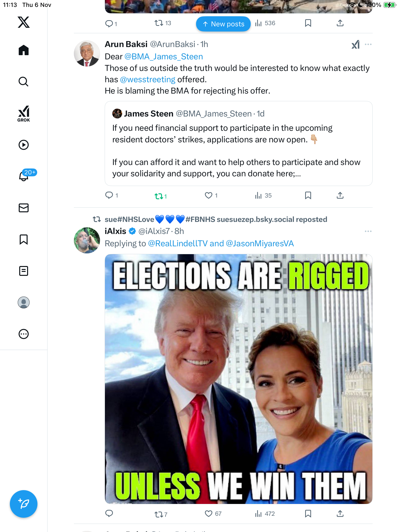Screen dimensions: 399x532
Task: Click the New posts button
Action: 223,24
